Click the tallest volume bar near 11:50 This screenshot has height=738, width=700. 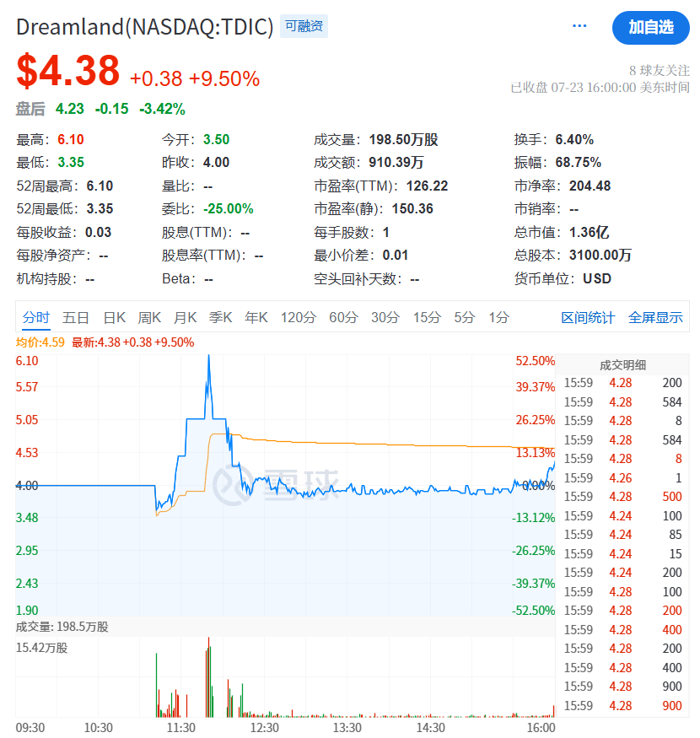pos(208,676)
